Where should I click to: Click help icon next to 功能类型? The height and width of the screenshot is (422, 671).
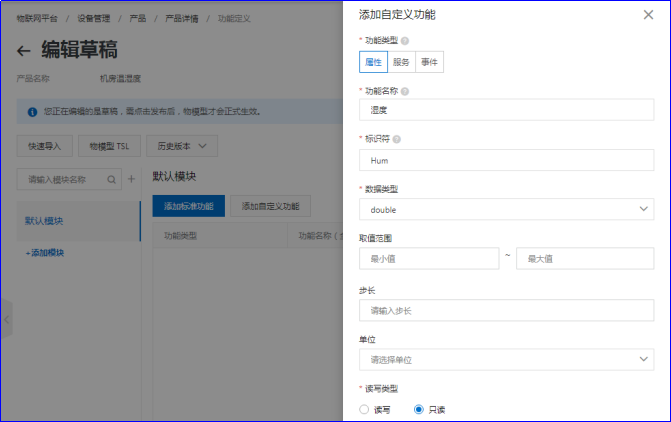click(x=405, y=41)
